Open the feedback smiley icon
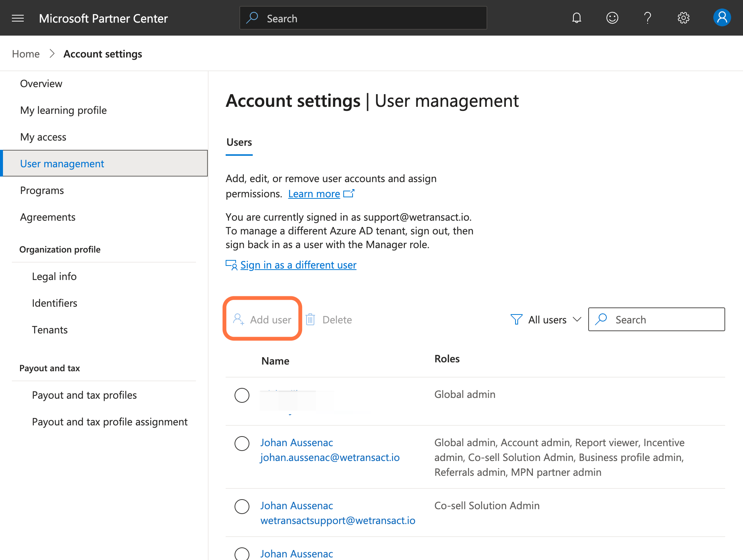Screen dimensions: 743x560 612,18
